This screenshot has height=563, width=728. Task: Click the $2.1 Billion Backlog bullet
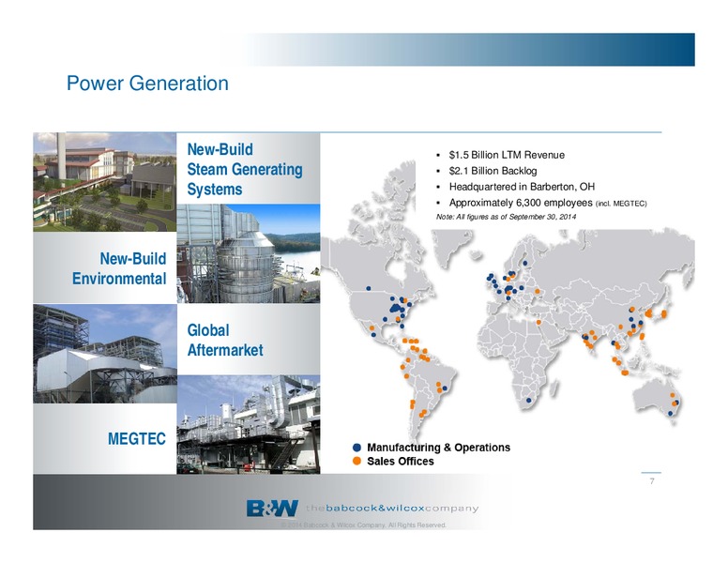pyautogui.click(x=493, y=171)
